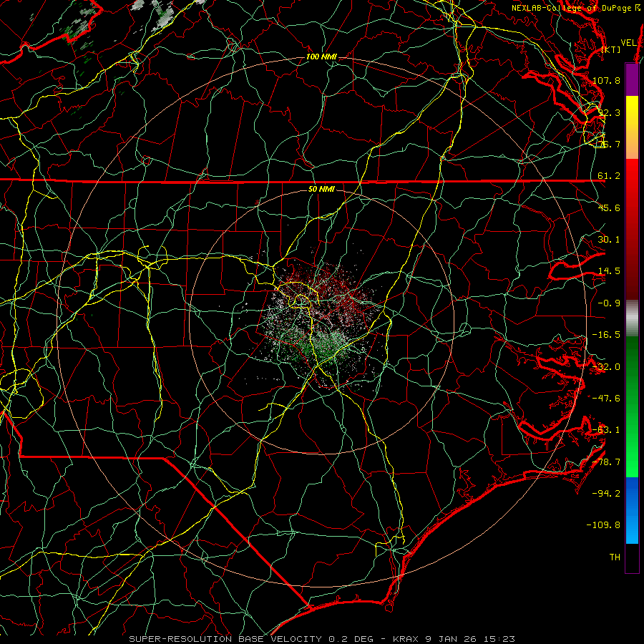Click the VEL legend title
This screenshot has height=644, width=644.
click(x=628, y=43)
